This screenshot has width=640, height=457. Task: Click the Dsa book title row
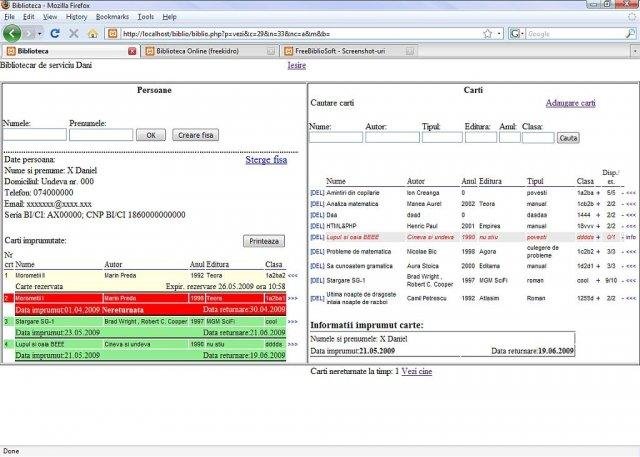click(331, 215)
